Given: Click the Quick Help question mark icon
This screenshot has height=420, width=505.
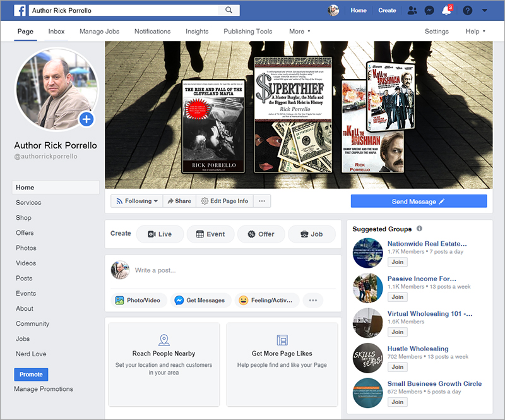Looking at the screenshot, I should click(x=467, y=11).
